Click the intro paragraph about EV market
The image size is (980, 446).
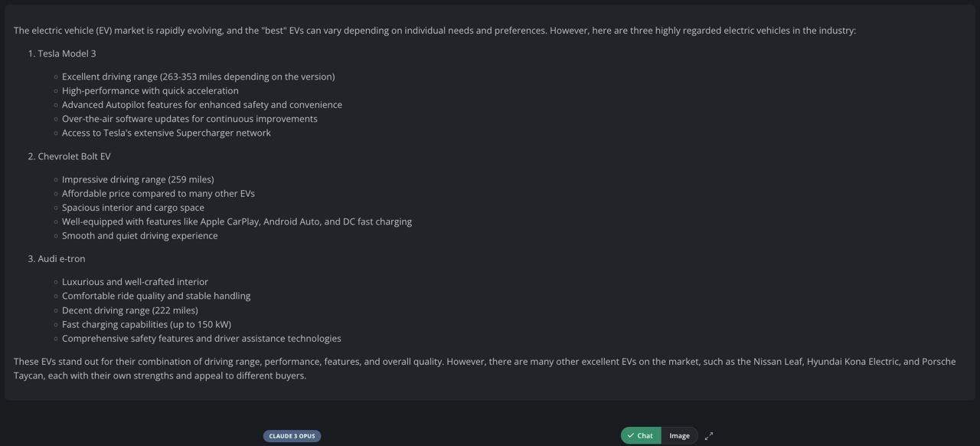434,31
